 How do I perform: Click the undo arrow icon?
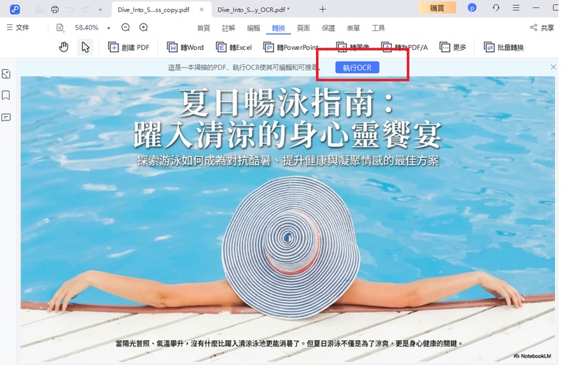pos(70,10)
